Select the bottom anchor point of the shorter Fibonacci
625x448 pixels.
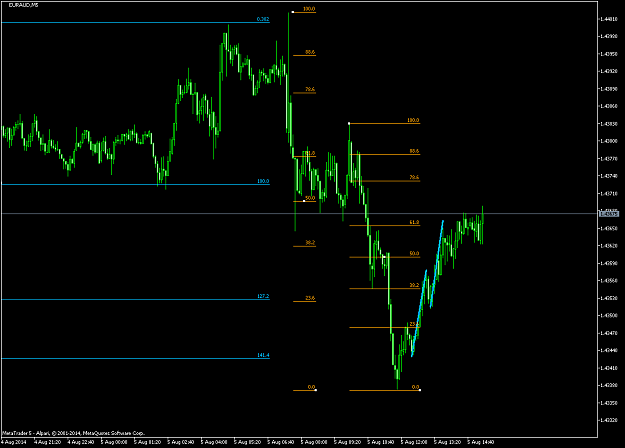420,390
